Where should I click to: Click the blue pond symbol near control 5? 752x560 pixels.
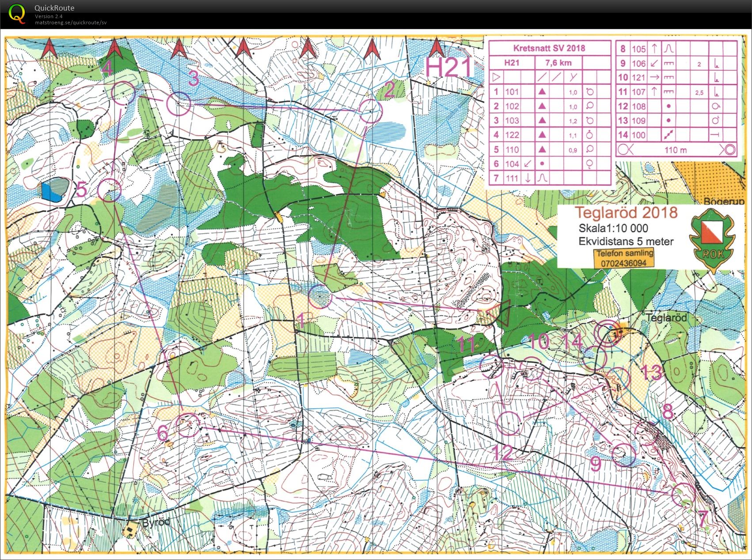[x=55, y=190]
